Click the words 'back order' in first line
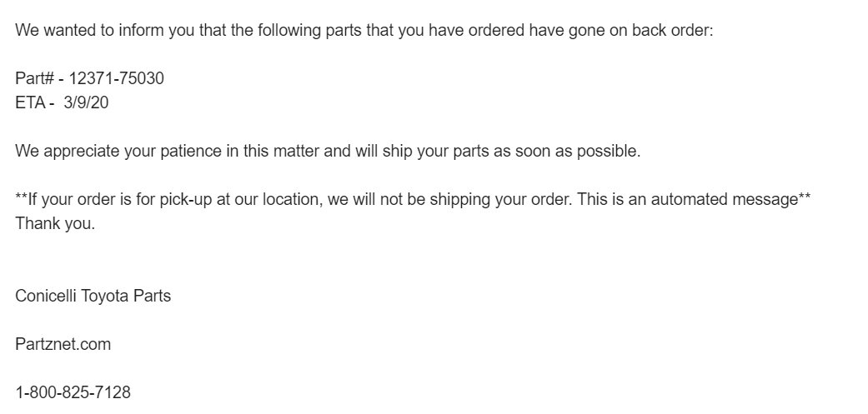 tap(671, 30)
